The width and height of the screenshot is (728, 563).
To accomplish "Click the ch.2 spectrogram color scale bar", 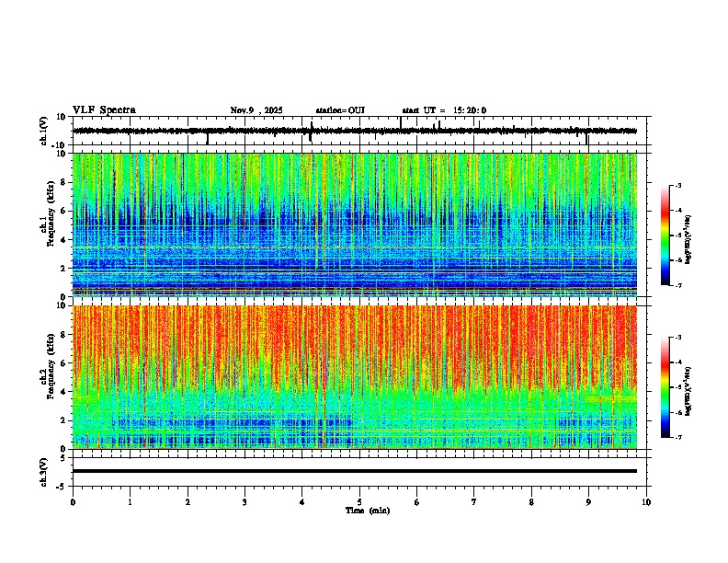I will (x=665, y=387).
